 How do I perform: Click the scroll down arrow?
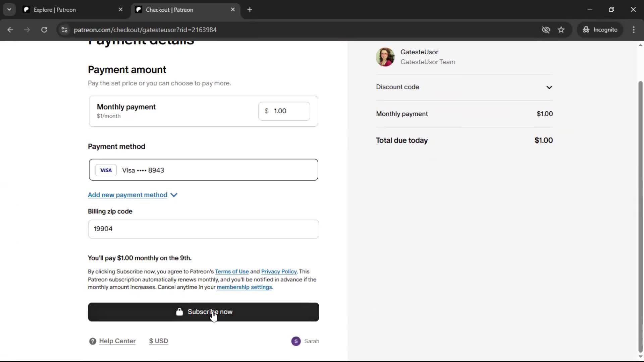click(x=640, y=357)
